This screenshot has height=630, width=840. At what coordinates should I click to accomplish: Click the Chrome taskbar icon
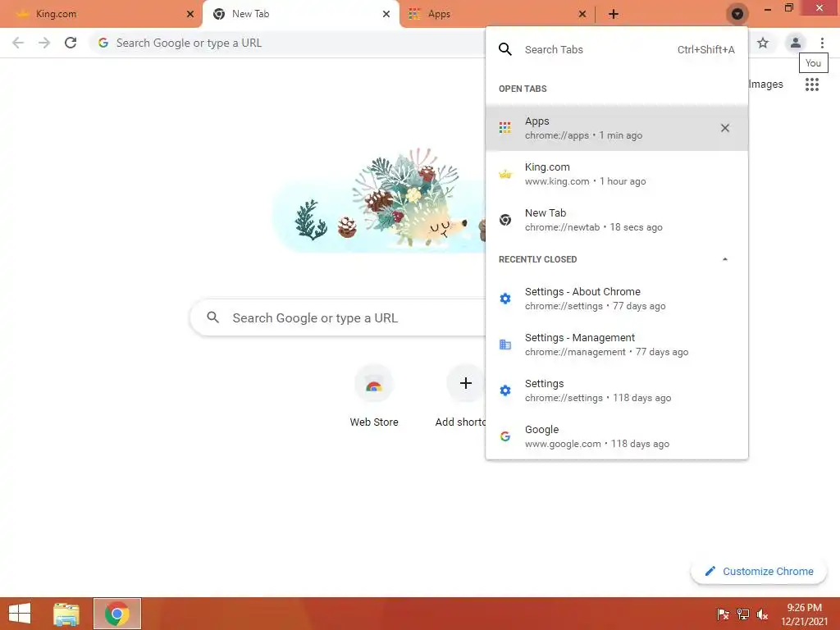(117, 614)
